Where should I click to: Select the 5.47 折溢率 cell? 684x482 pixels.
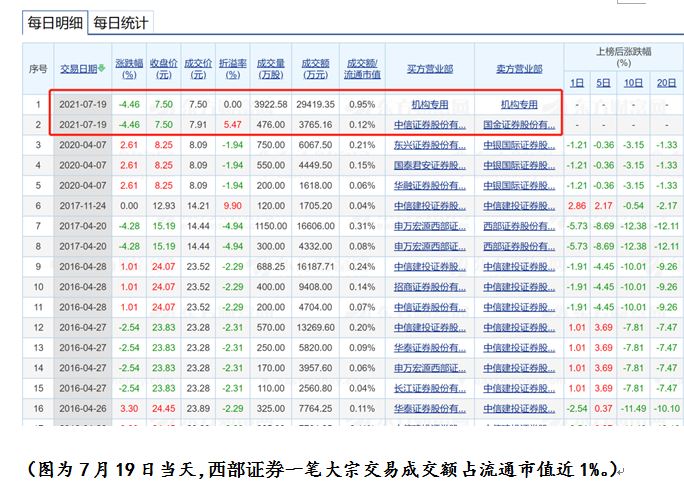[x=233, y=125]
